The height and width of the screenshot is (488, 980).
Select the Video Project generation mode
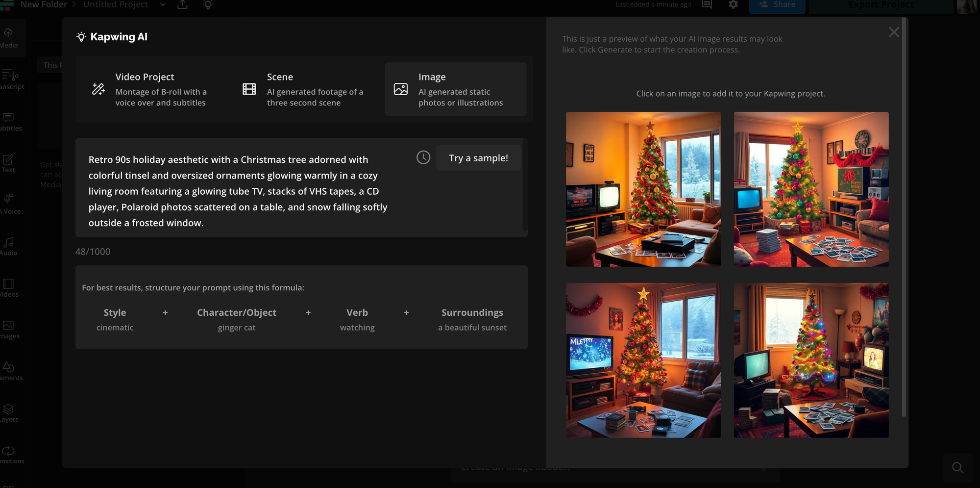(x=152, y=89)
